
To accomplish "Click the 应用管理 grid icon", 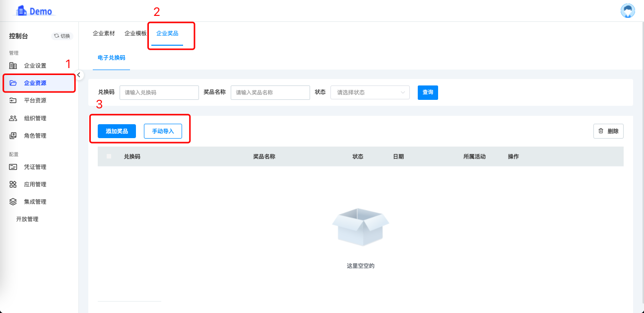I will (13, 184).
